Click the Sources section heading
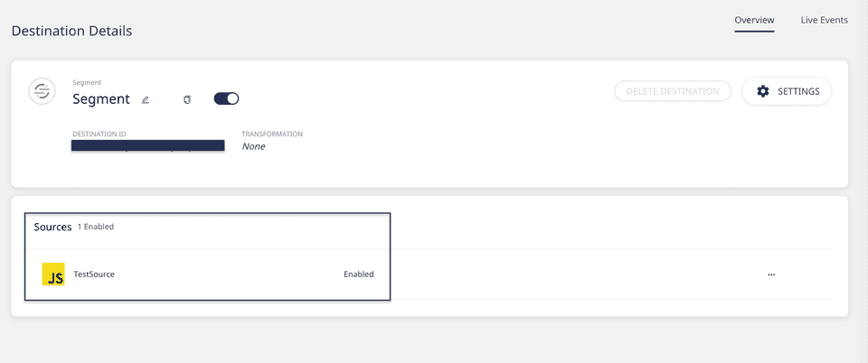868x363 pixels. [52, 227]
